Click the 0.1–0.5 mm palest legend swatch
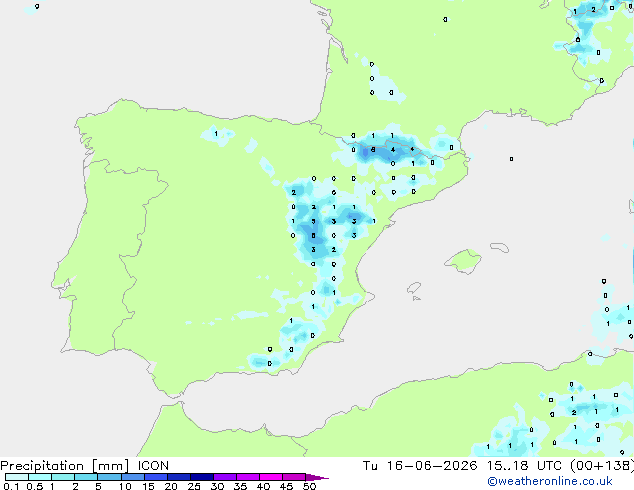Screen dimensions: 634x490 [x=17, y=477]
